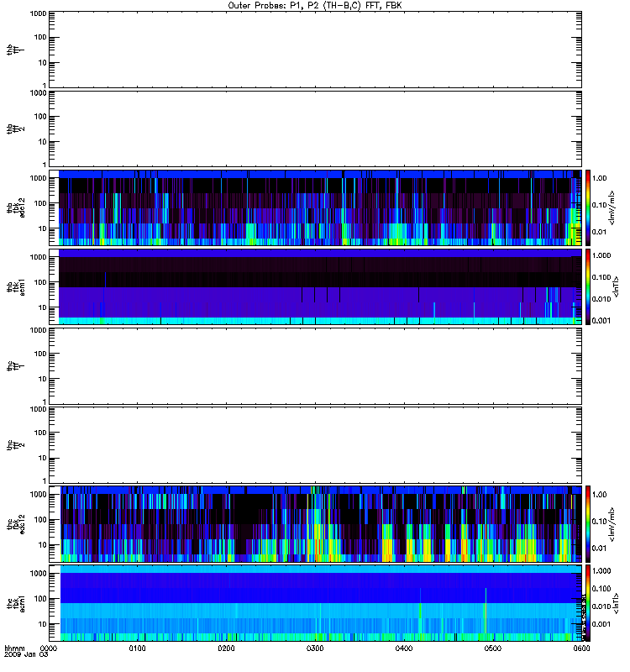Viewport: 630px width, 672px height.
Task: Click the "thb fbk scm1" axis title
Action: (15, 287)
